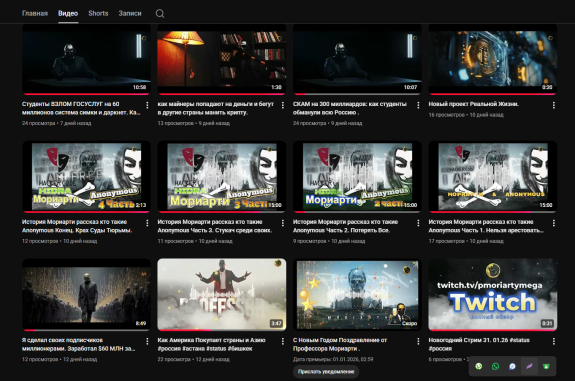The width and height of the screenshot is (575, 381).
Task: Open video titled 'Anonymous Конец. Крах Суды Тюрьмы'
Action: point(77,226)
